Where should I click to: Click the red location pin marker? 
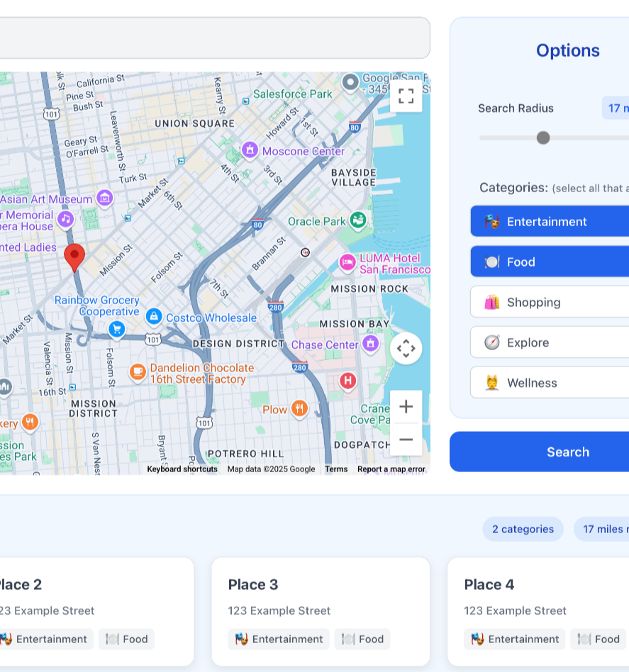pyautogui.click(x=74, y=257)
